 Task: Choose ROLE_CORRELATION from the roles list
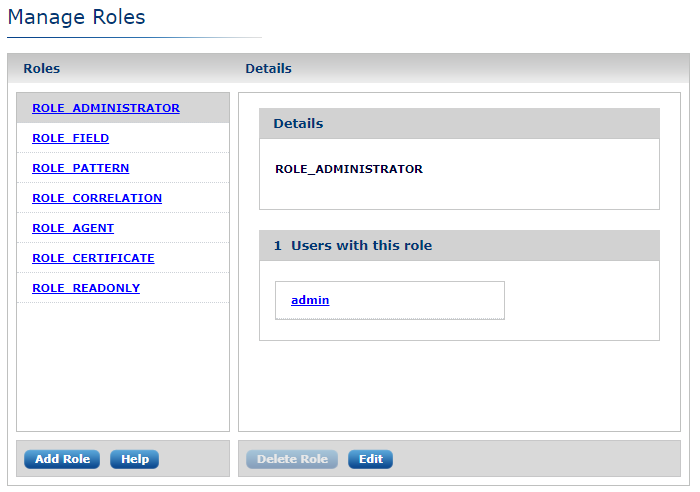(97, 198)
